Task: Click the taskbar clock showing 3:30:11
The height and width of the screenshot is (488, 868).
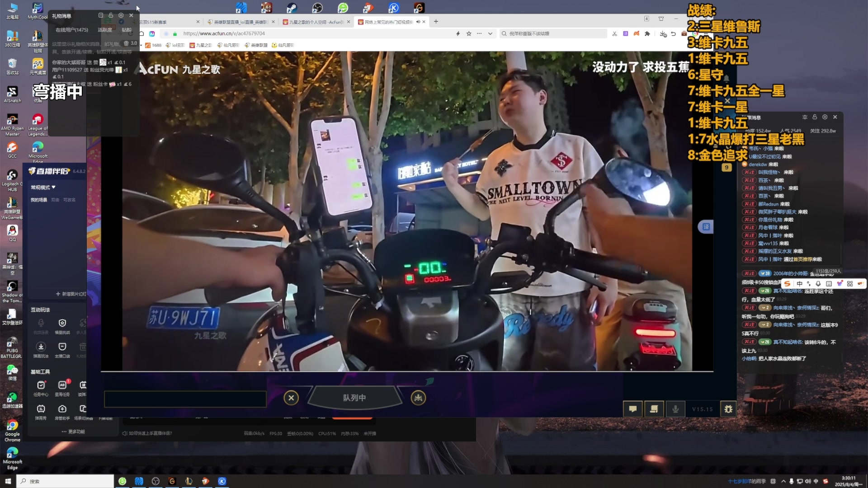Action: pos(848,481)
